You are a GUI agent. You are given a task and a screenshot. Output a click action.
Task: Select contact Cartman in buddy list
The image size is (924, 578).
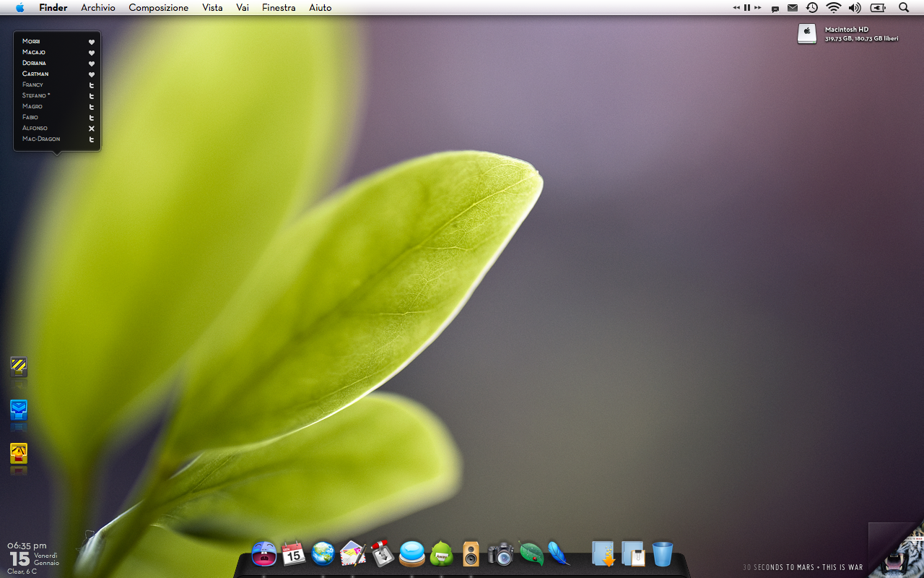click(35, 74)
